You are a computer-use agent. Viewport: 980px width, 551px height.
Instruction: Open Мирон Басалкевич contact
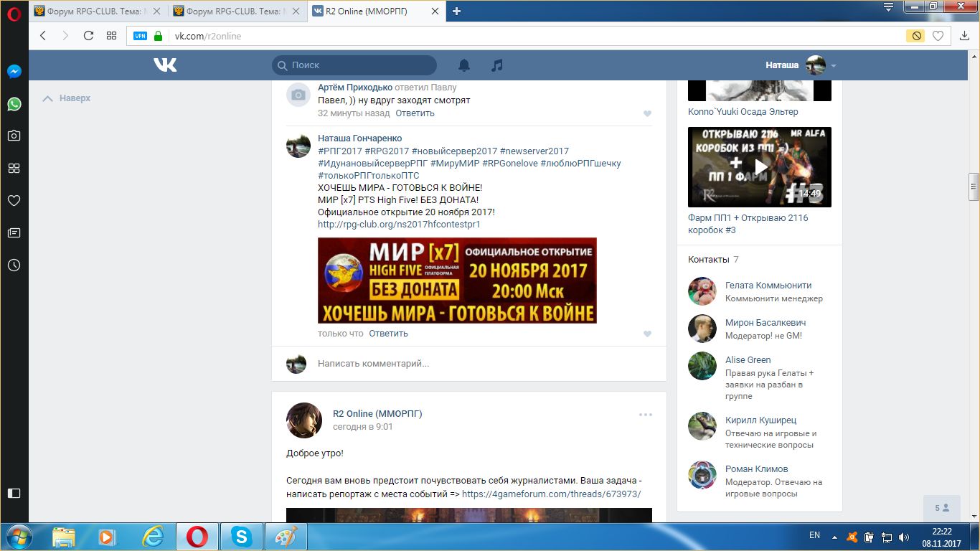tap(765, 323)
